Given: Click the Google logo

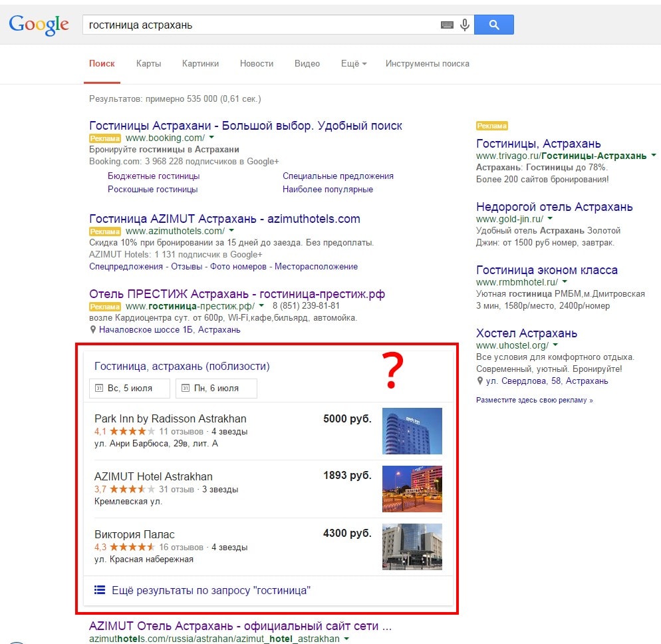Looking at the screenshot, I should (x=39, y=25).
